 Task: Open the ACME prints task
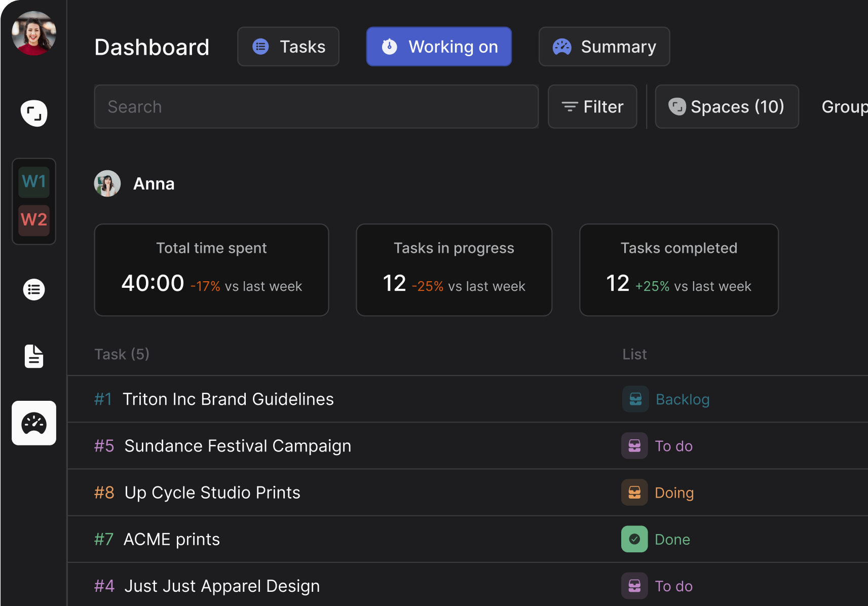172,539
